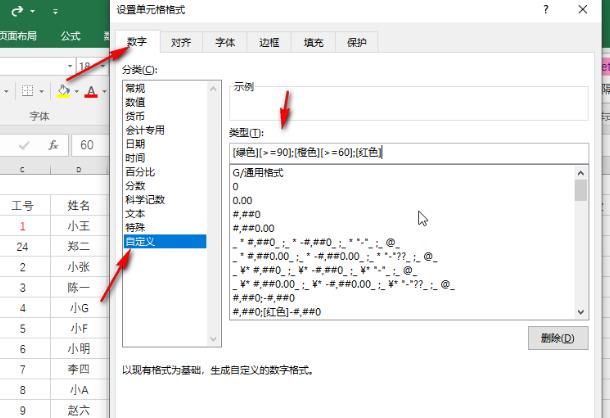Screen dimensions: 610x418
Task: Apply the red Font Color A
Action: [x=91, y=91]
